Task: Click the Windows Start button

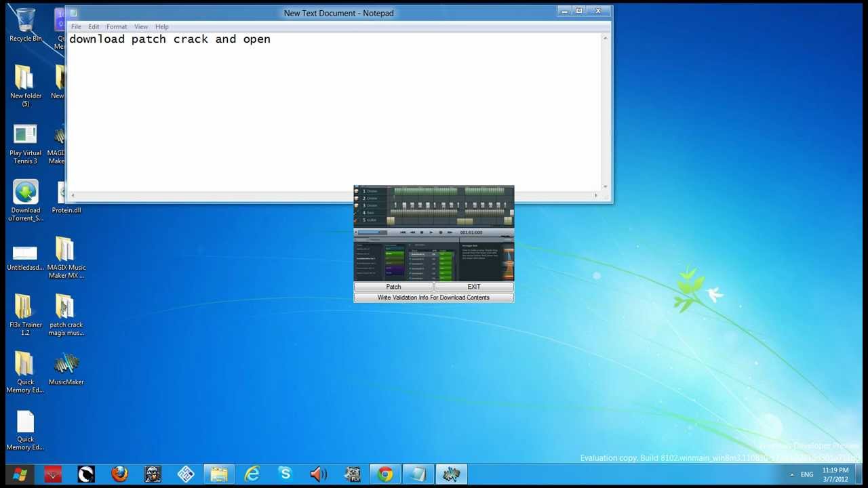Action: (20, 475)
